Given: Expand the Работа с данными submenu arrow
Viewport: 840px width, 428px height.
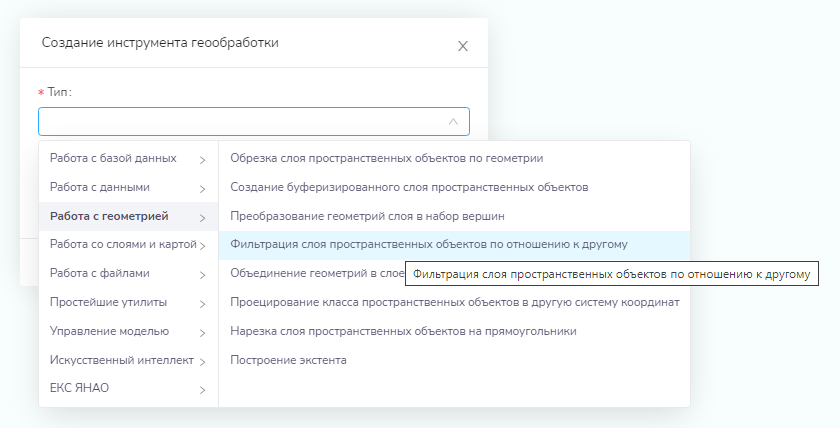Looking at the screenshot, I should coord(202,188).
